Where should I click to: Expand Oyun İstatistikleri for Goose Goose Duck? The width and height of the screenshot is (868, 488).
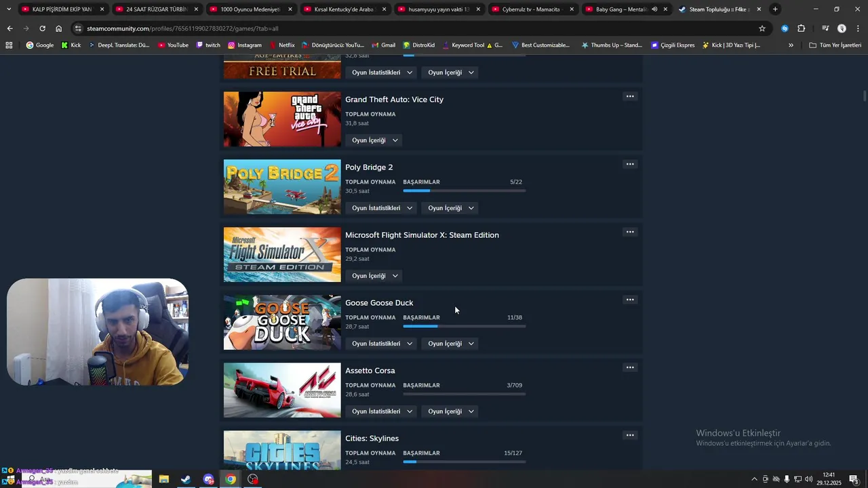point(382,344)
